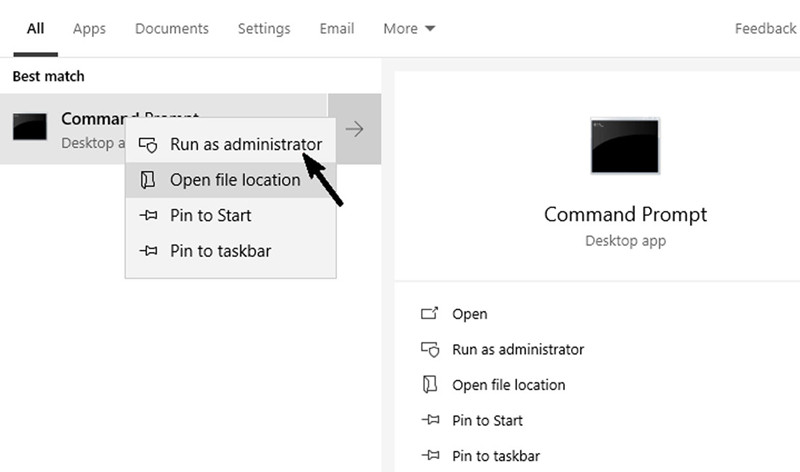Click the large Command Prompt thumbnail in preview pane

pos(625,146)
